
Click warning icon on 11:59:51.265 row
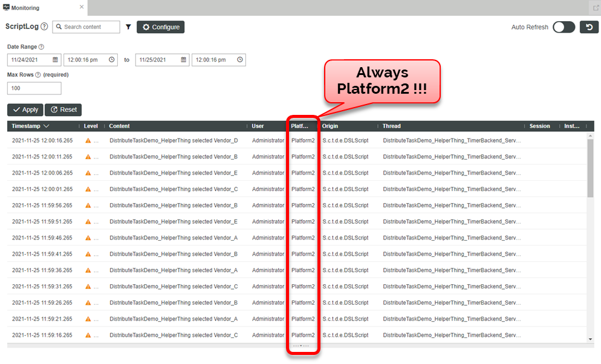(88, 222)
